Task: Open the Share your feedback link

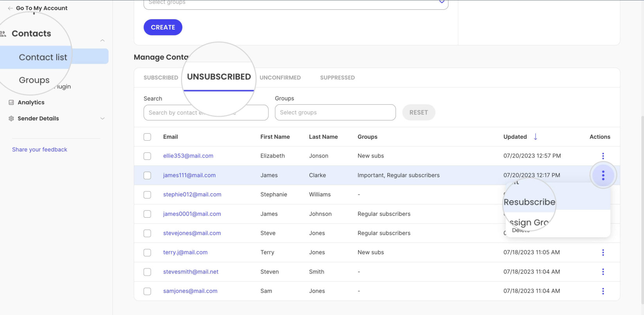Action: pos(40,150)
